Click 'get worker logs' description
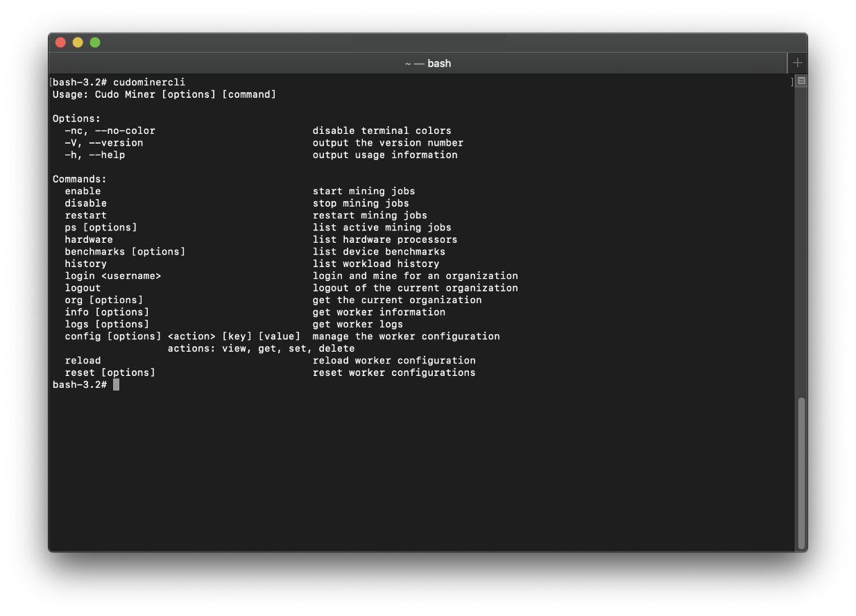This screenshot has height=616, width=856. click(358, 324)
